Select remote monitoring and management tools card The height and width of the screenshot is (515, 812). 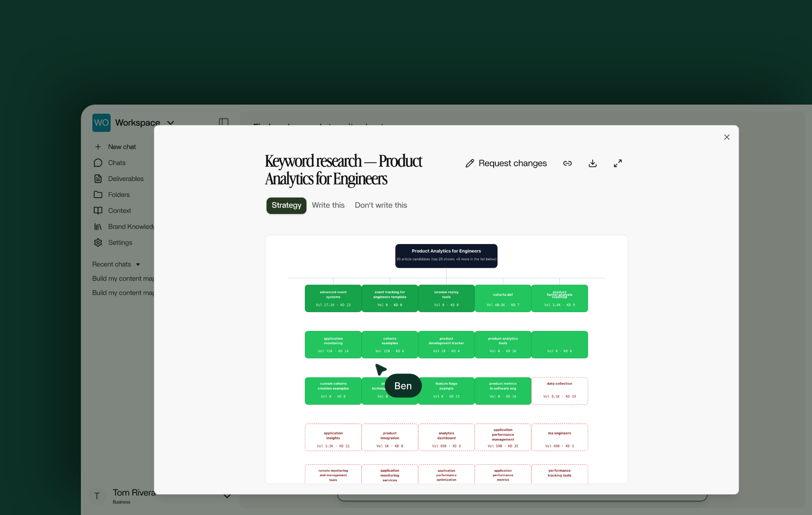pyautogui.click(x=333, y=474)
